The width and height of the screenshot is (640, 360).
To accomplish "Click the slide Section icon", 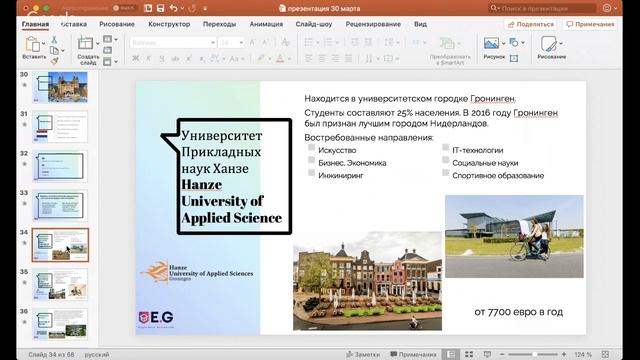I will click(107, 61).
